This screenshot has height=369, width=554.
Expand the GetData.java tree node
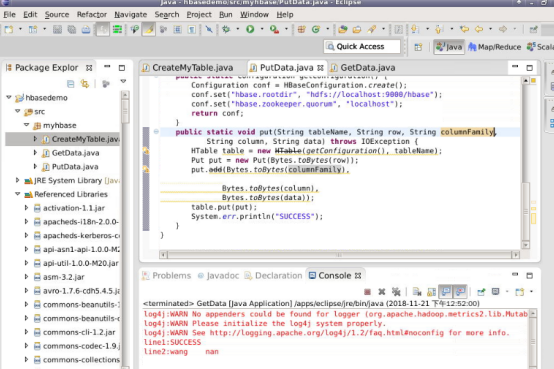click(x=35, y=153)
